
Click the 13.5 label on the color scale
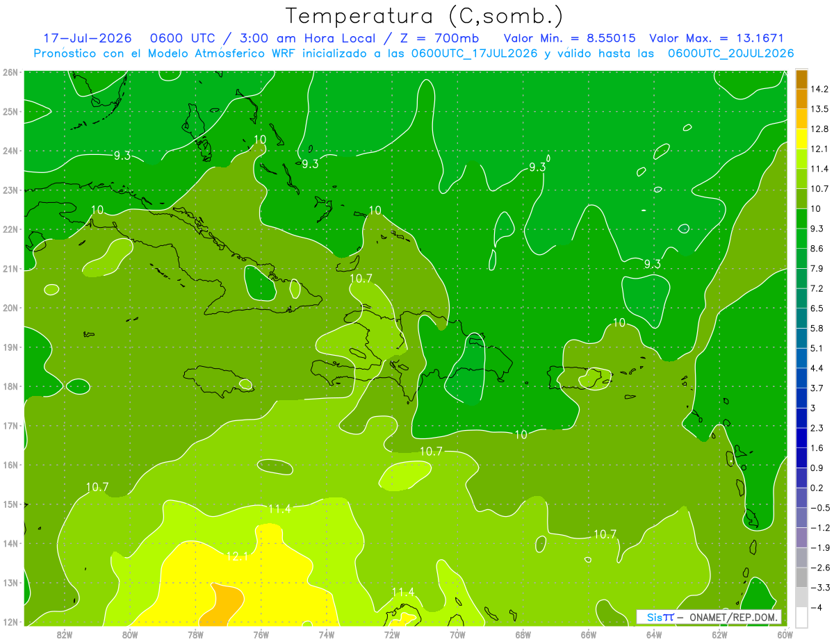click(x=820, y=109)
